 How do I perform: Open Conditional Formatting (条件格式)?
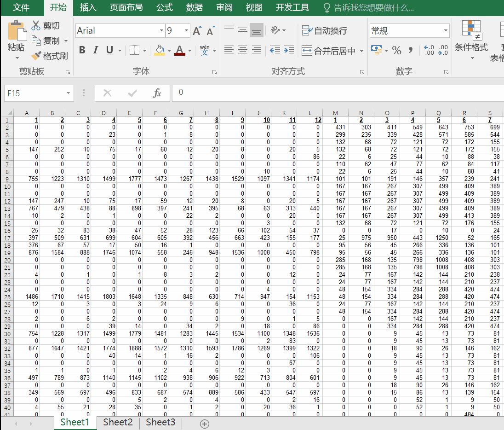coord(471,40)
